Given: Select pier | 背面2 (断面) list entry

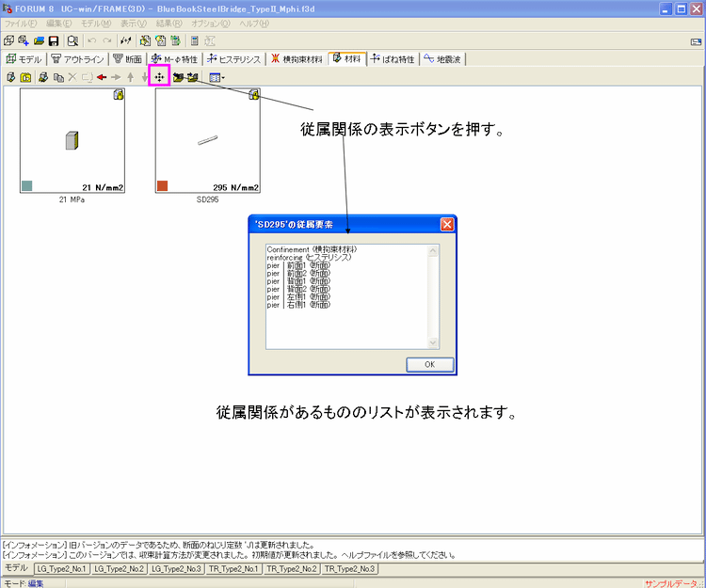Looking at the screenshot, I should (x=298, y=289).
